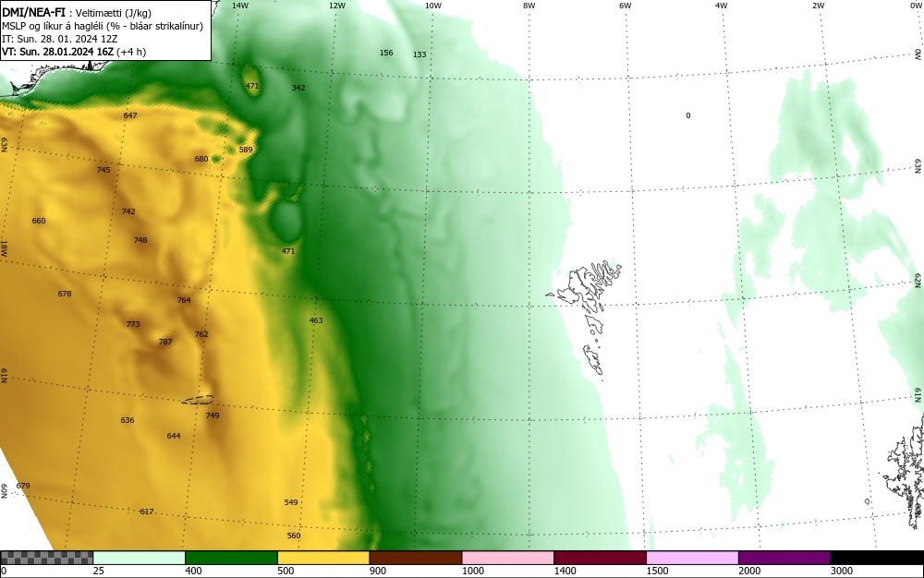The width and height of the screenshot is (924, 578).
Task: Click the 660 value on the map
Action: tap(38, 221)
